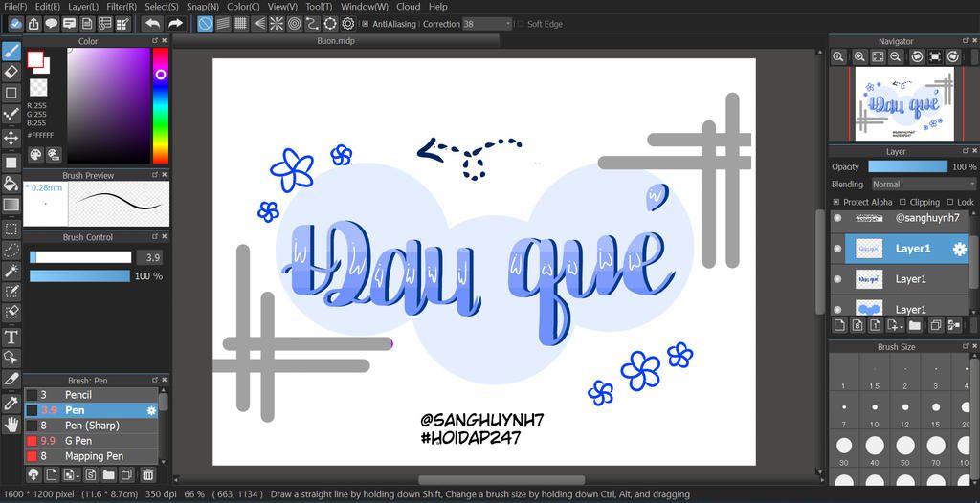Viewport: 980px width, 503px height.
Task: Open the add-brush dropdown arrow
Action: point(70,475)
